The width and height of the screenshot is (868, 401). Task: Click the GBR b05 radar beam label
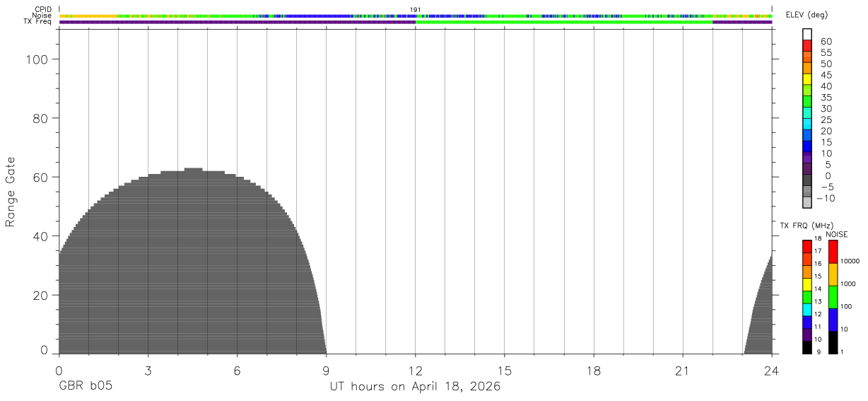pos(85,387)
